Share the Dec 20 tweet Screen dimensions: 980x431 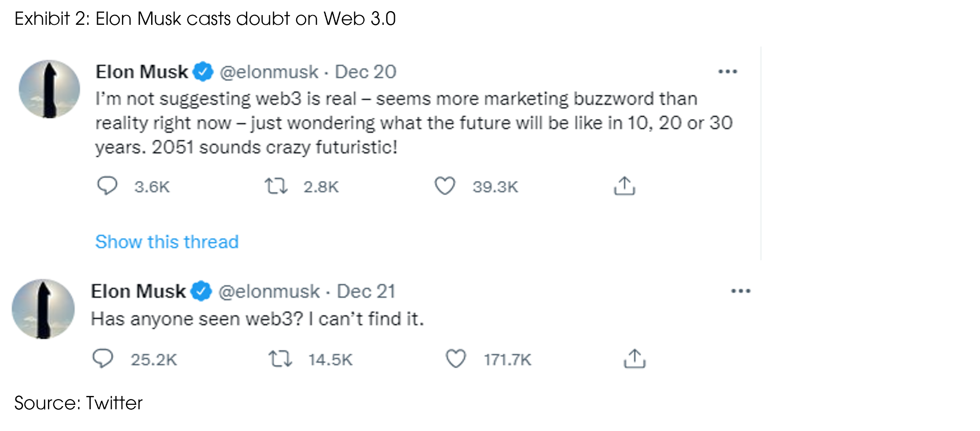(x=625, y=186)
